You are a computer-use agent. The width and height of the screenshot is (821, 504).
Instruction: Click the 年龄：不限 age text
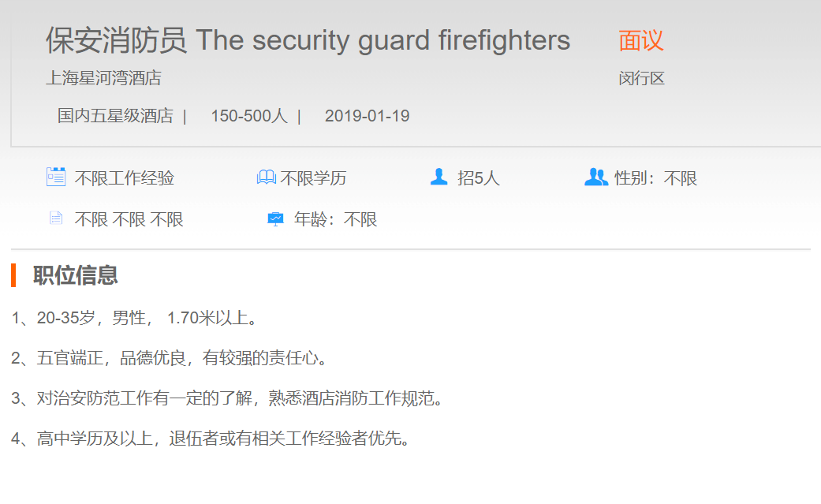pos(336,219)
